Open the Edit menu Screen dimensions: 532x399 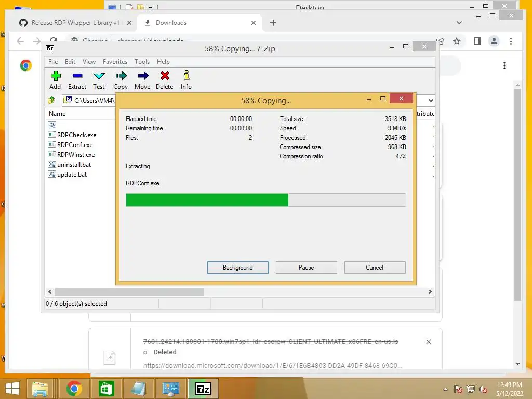[70, 62]
